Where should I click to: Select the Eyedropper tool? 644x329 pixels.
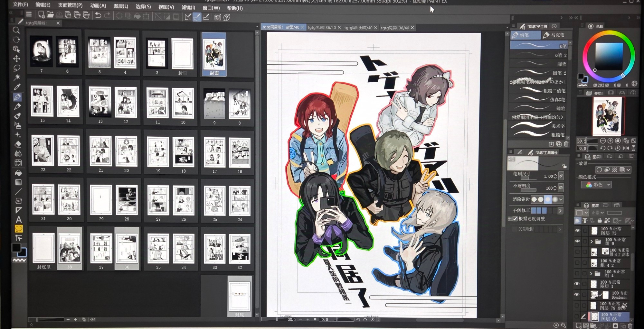(x=17, y=87)
